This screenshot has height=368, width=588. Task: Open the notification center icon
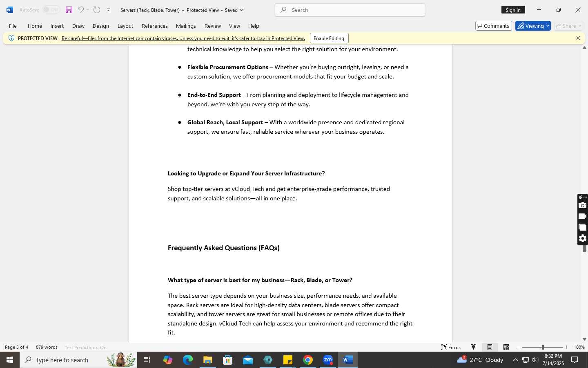[575, 360]
